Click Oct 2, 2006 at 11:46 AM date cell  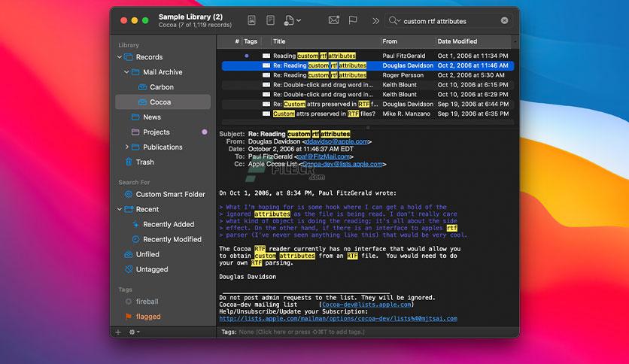point(473,65)
